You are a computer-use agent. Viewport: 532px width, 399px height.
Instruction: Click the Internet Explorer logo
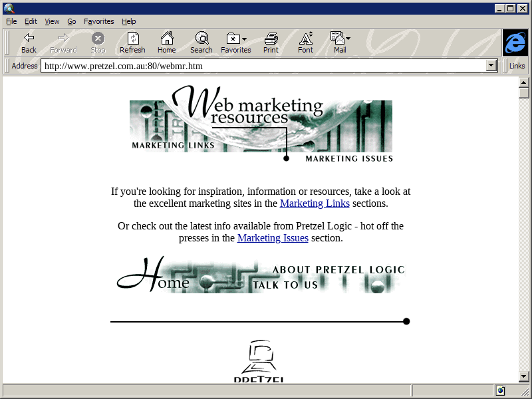(x=515, y=43)
